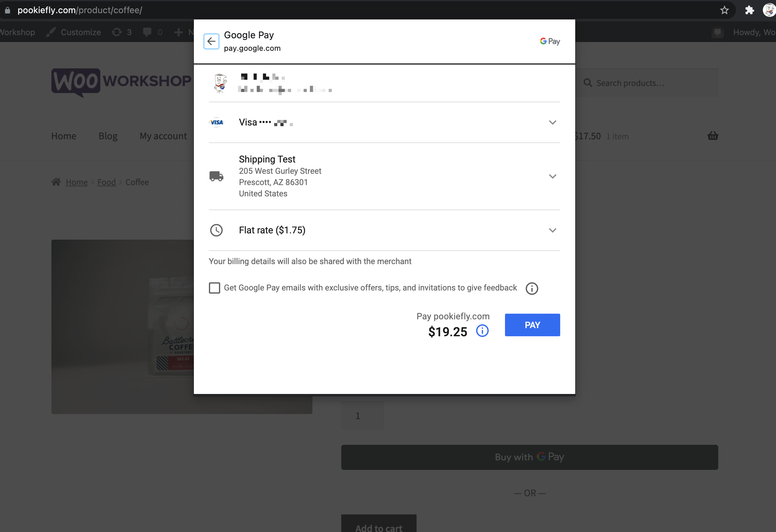Click the pay.google.com text in header
The width and height of the screenshot is (776, 532).
(x=252, y=48)
